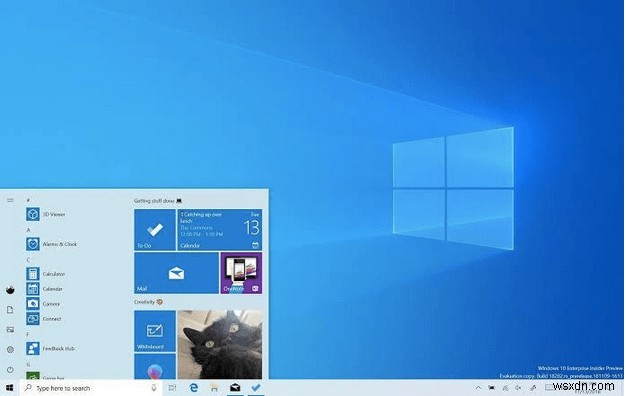This screenshot has width=626, height=396.
Task: Open Calendar in the alphabetical app list
Action: click(45, 289)
